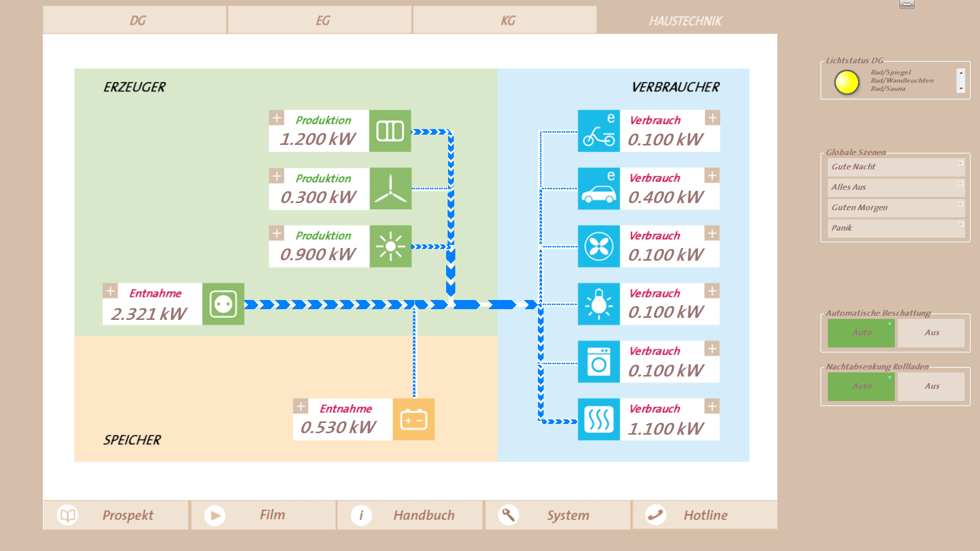Click the small handle icon at top
This screenshot has width=980, height=551.
[907, 4]
